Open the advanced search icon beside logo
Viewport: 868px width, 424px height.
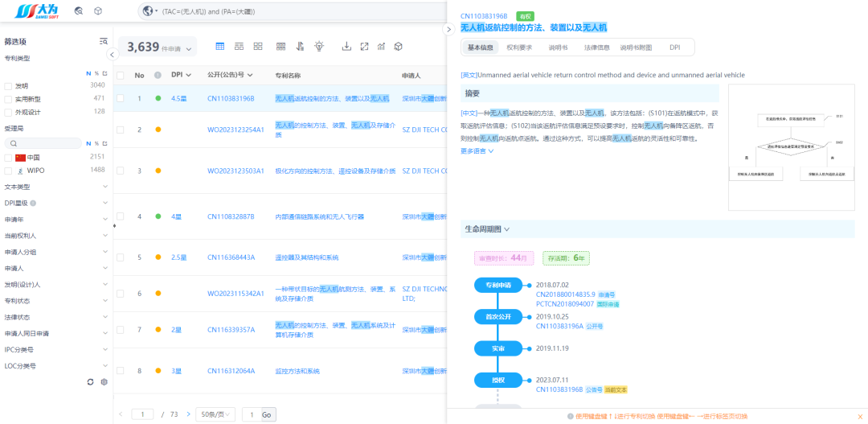[x=79, y=10]
